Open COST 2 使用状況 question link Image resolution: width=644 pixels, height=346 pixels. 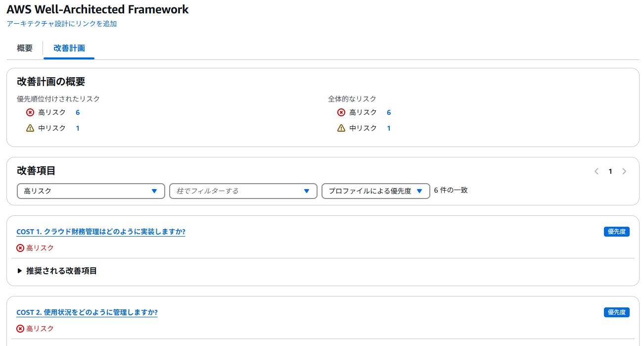[87, 312]
